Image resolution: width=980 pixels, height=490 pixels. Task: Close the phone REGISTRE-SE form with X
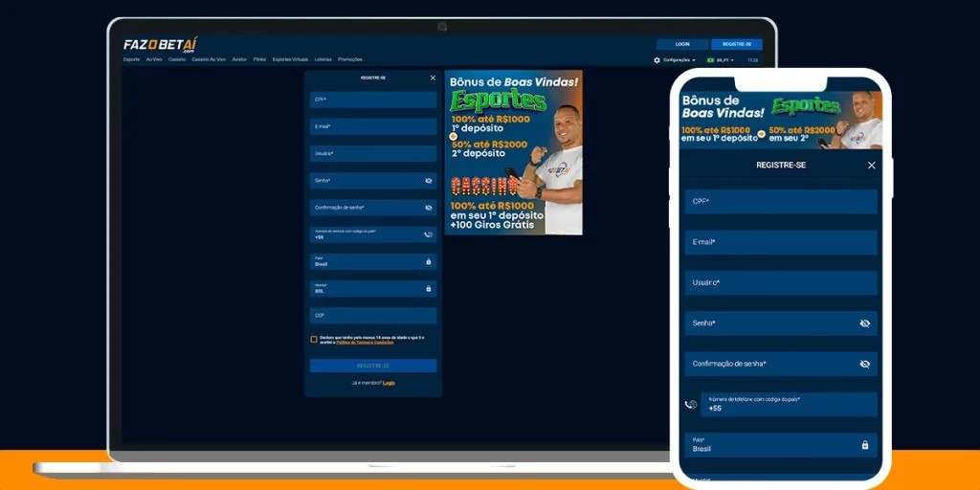point(871,165)
